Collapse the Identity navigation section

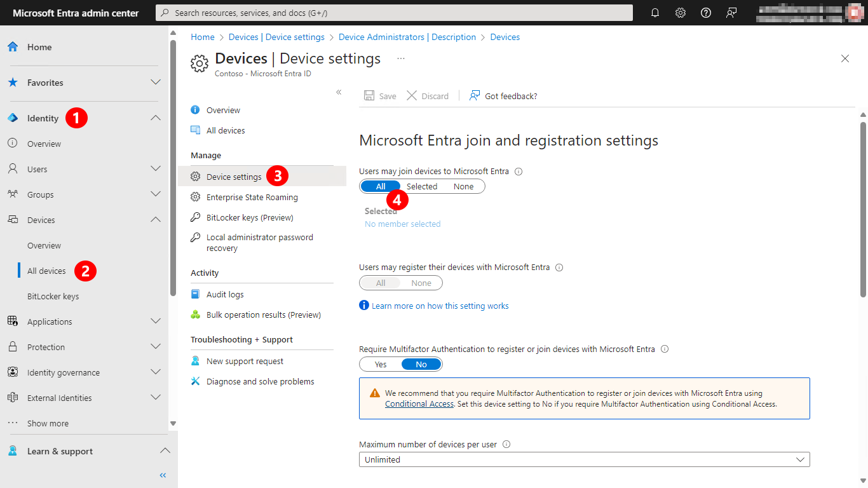(156, 118)
